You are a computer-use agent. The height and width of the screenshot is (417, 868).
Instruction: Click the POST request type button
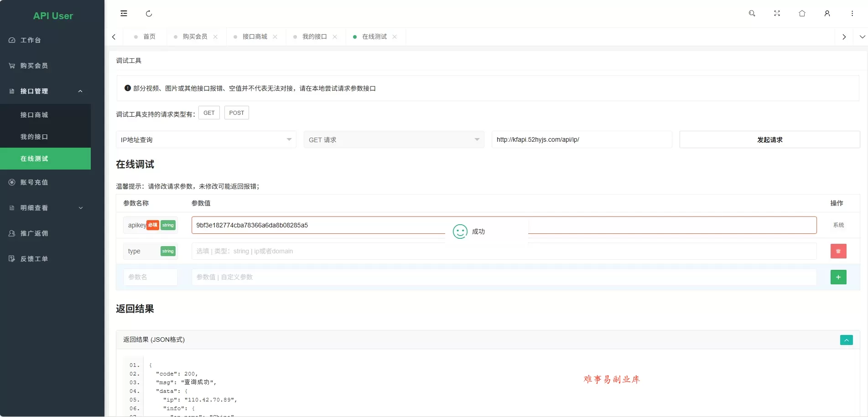(x=237, y=113)
